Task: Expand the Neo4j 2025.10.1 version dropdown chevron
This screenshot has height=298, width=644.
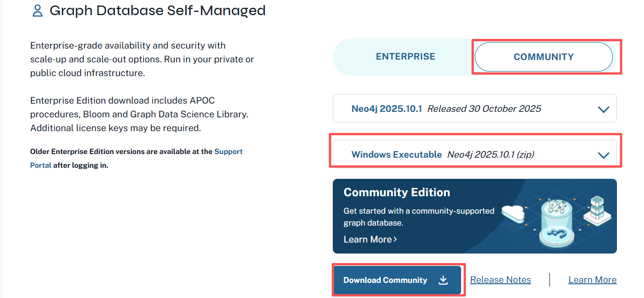Action: [x=604, y=110]
